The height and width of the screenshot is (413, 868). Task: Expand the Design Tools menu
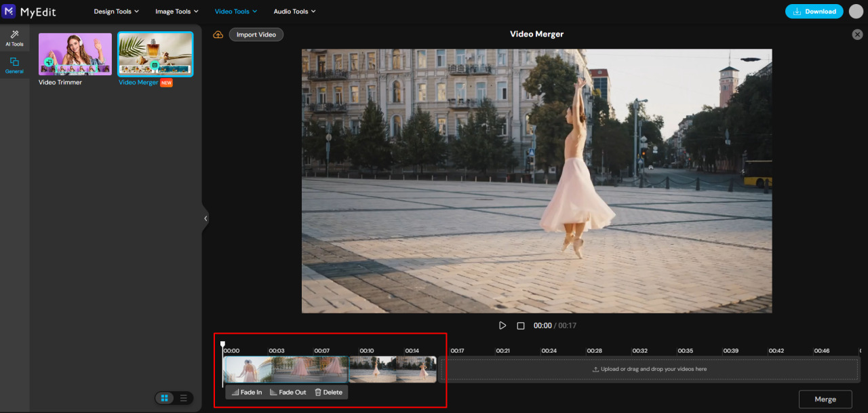pos(116,11)
